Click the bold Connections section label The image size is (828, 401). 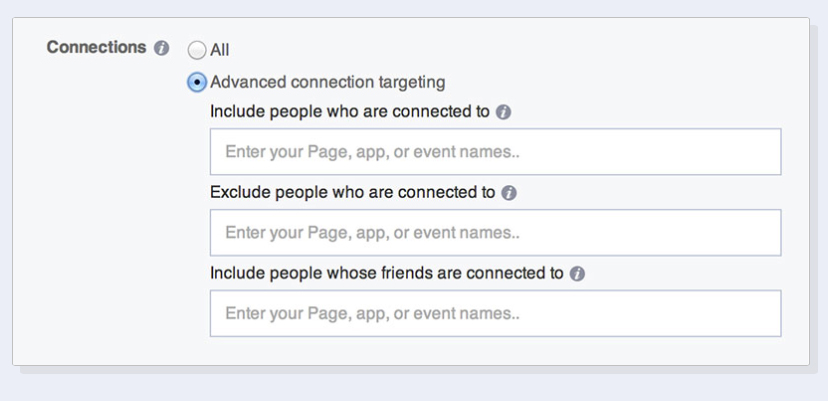96,48
